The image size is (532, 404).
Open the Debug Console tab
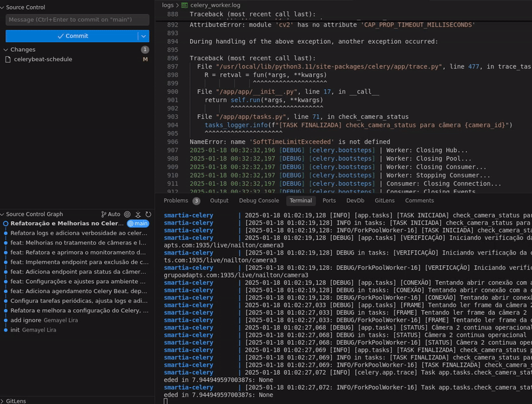tap(259, 201)
